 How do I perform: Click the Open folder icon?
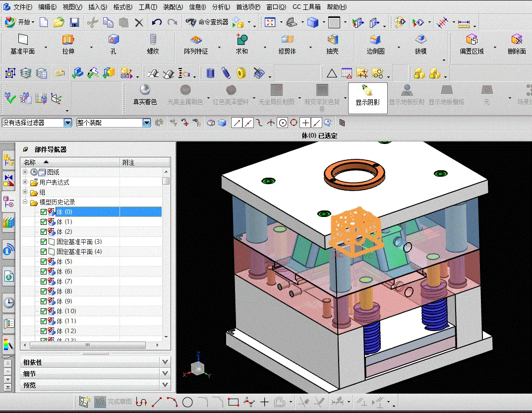click(x=59, y=22)
